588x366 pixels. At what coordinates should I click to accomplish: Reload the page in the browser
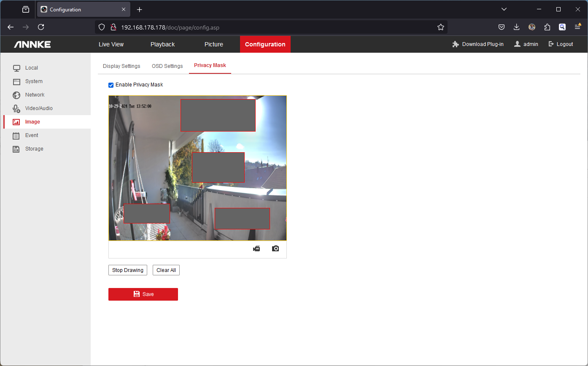coord(41,27)
